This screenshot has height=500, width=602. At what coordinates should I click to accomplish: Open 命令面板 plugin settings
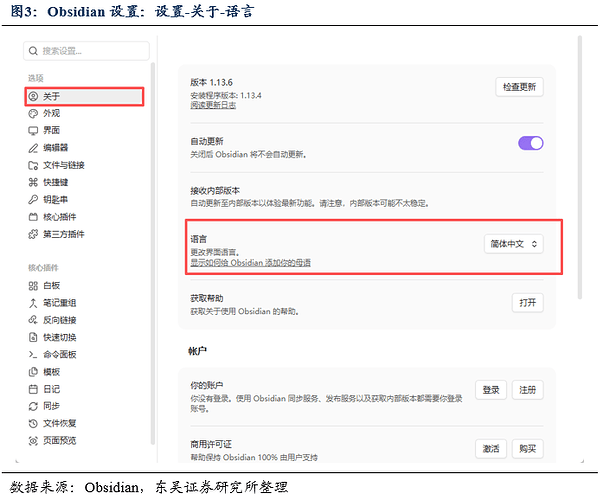(x=84, y=354)
